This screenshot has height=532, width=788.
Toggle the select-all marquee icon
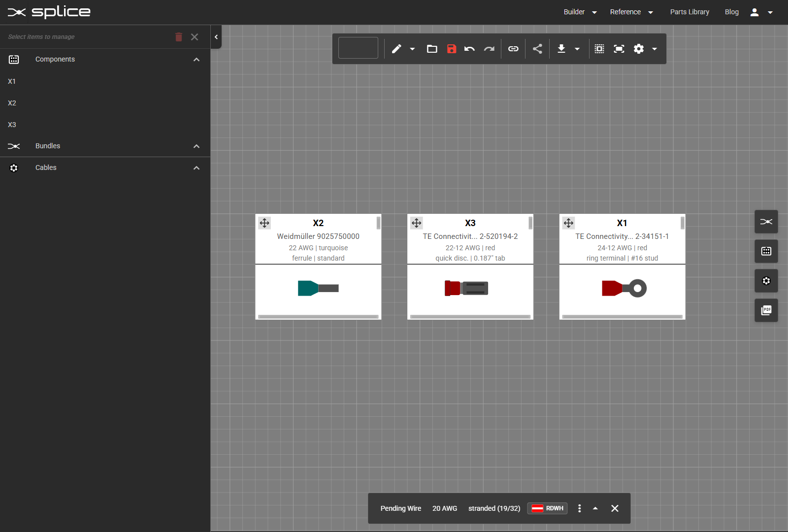599,49
